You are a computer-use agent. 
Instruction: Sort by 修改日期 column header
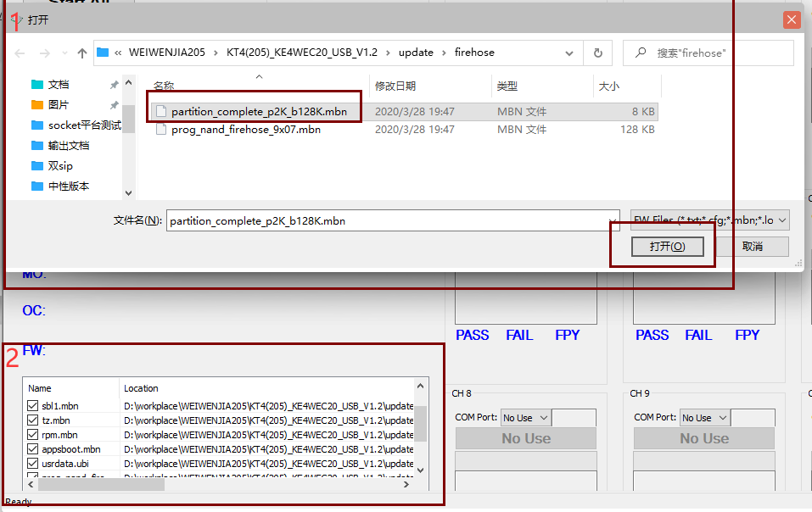point(395,86)
